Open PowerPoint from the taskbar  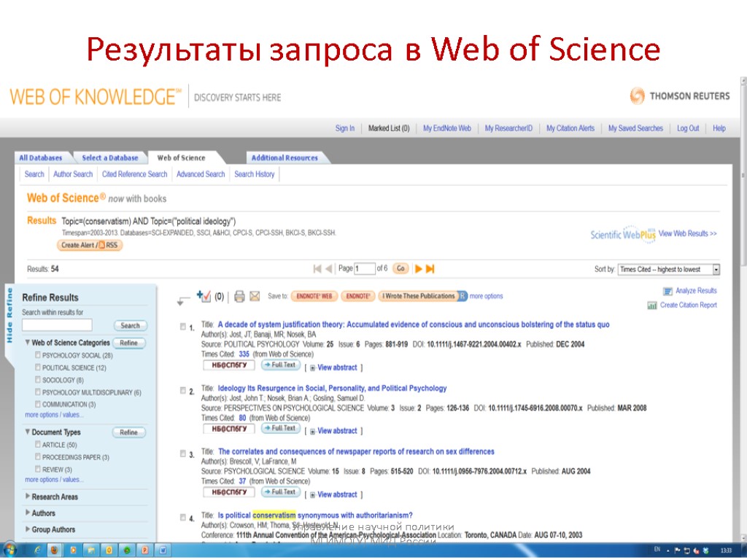(145, 551)
